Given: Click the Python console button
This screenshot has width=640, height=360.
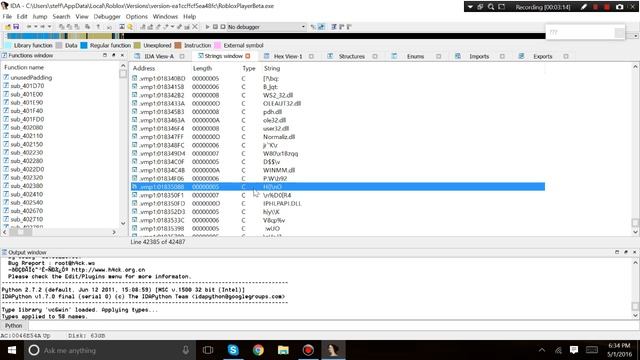Looking at the screenshot, I should click(x=13, y=325).
